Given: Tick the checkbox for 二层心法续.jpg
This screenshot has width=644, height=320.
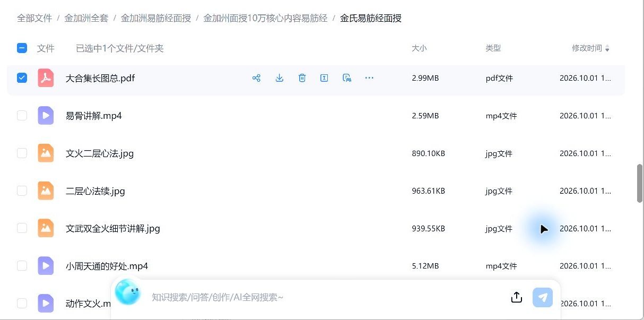Looking at the screenshot, I should click(x=22, y=191).
